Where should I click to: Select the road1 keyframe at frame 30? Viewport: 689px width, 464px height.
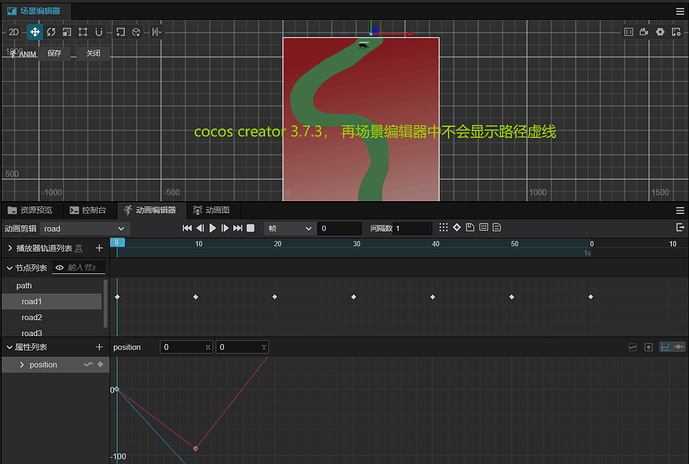coord(354,297)
